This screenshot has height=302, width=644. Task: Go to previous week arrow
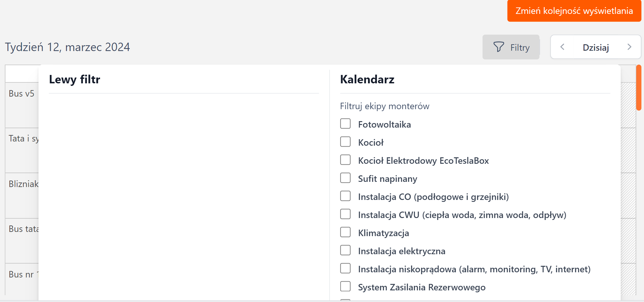562,47
